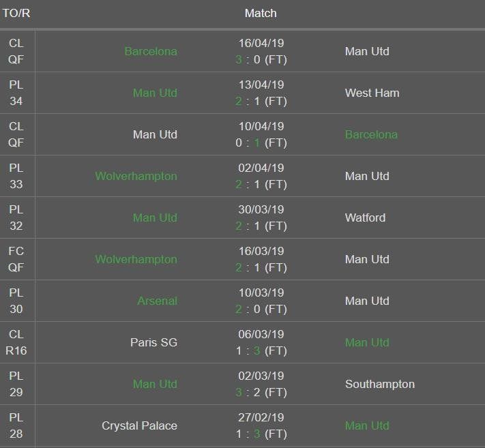Click the FC QF round label

[x=16, y=259]
